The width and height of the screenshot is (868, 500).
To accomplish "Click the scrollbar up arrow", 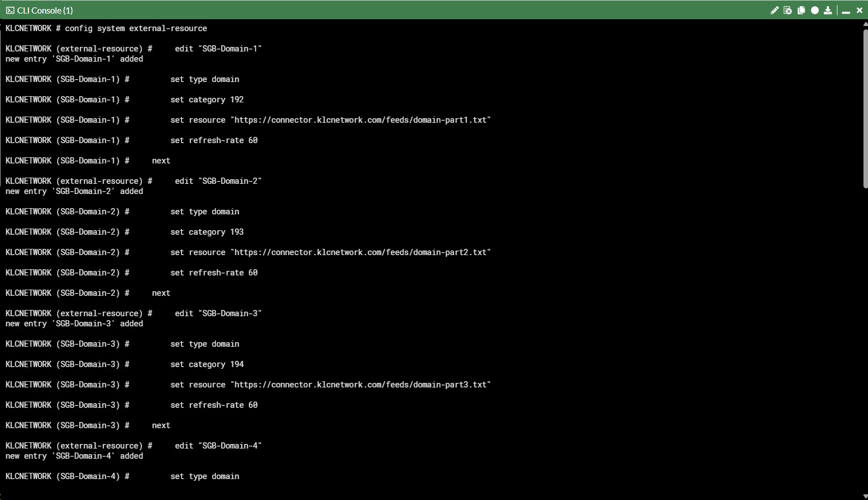I will coord(865,24).
